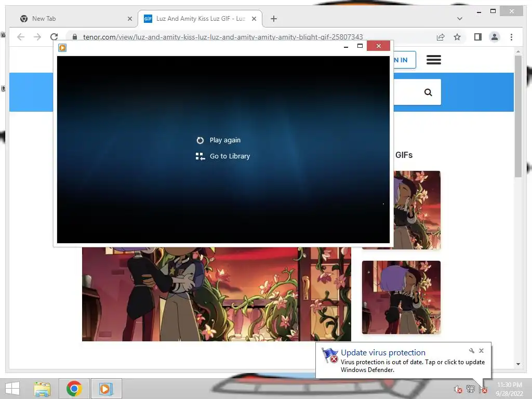Image resolution: width=532 pixels, height=399 pixels.
Task: Click the muted volume tray icon
Action: [458, 389]
